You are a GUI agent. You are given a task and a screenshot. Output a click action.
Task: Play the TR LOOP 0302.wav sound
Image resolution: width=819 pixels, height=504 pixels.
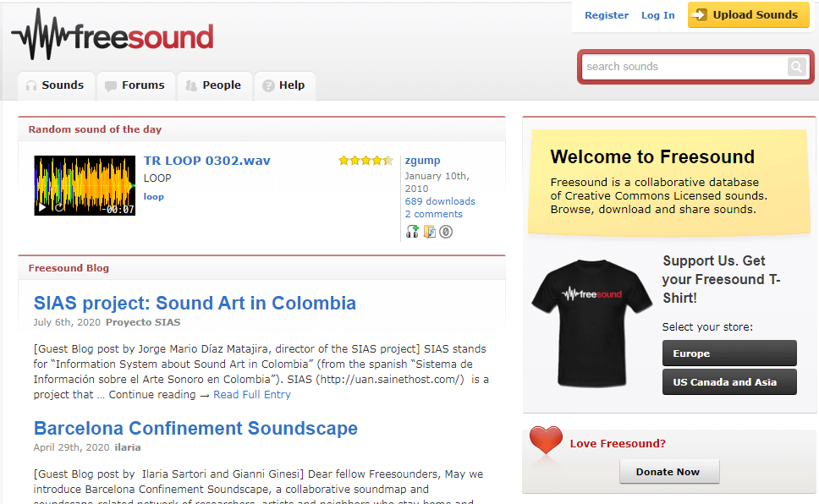click(41, 208)
